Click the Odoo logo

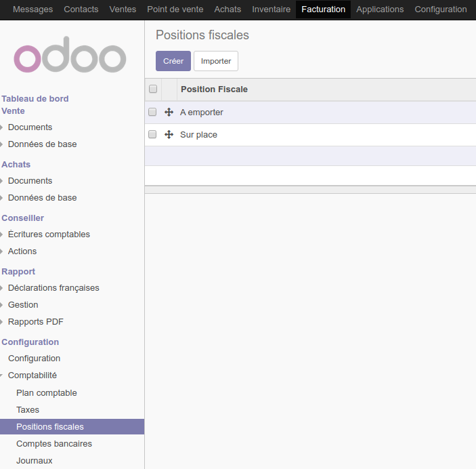click(70, 55)
